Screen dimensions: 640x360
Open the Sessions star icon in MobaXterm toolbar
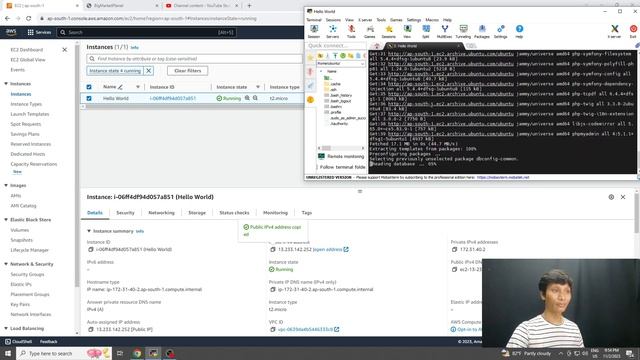pos(389,31)
